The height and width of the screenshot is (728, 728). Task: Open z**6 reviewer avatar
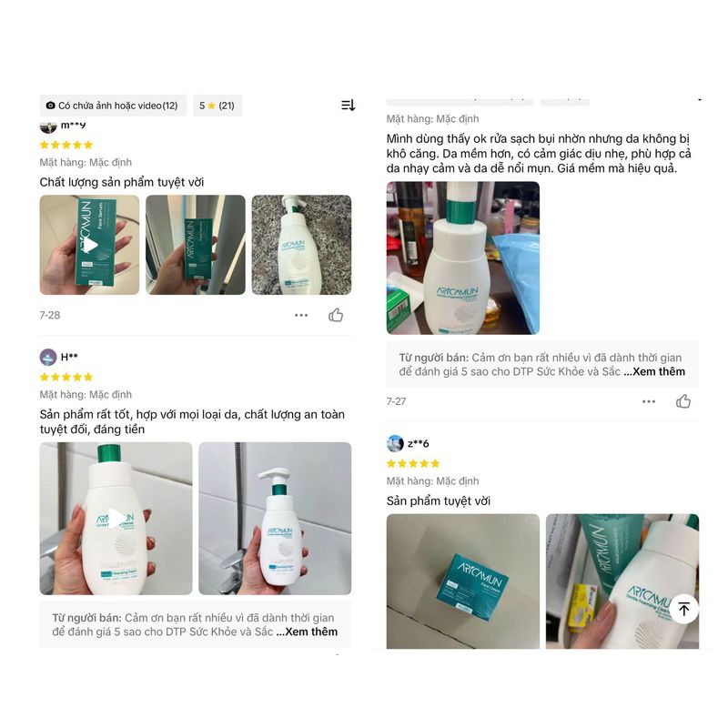(x=395, y=443)
